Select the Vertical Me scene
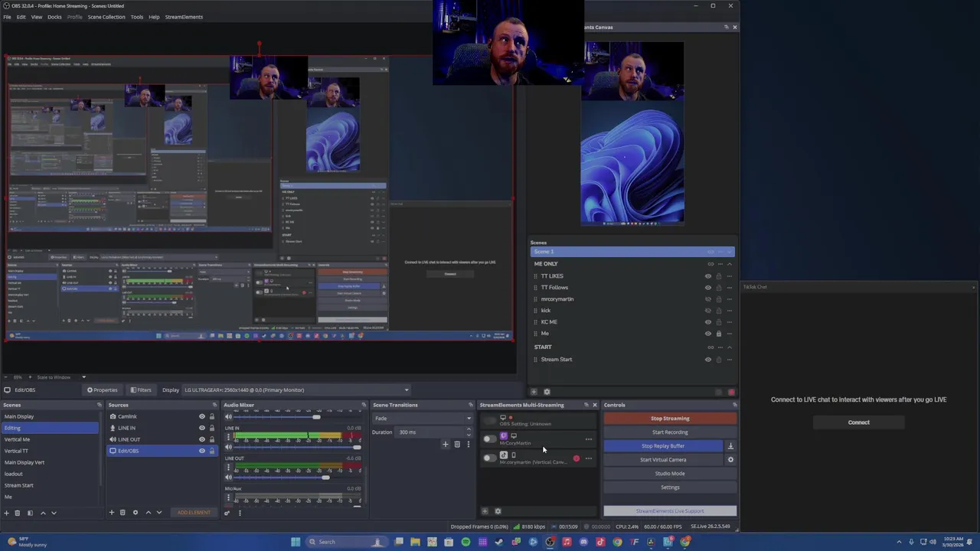This screenshot has width=980, height=551. [17, 439]
